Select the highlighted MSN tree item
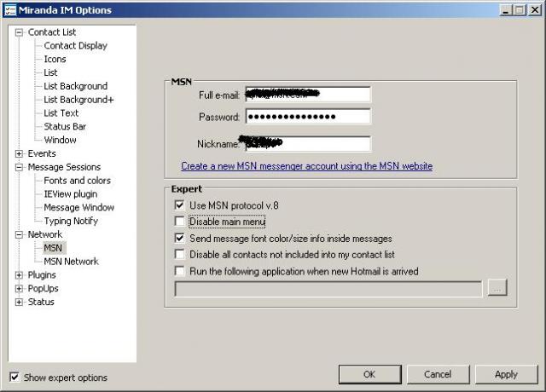Viewport: 546px width, 392px height. pyautogui.click(x=53, y=248)
